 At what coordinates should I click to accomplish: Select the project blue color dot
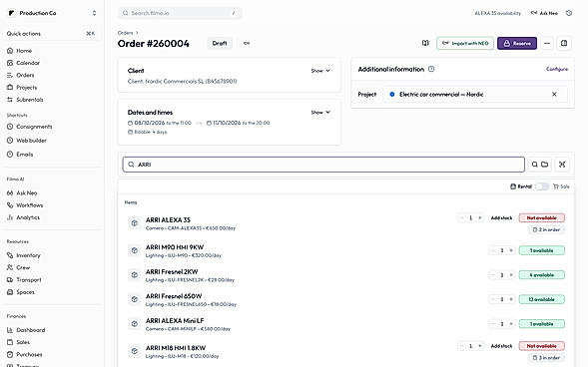392,95
